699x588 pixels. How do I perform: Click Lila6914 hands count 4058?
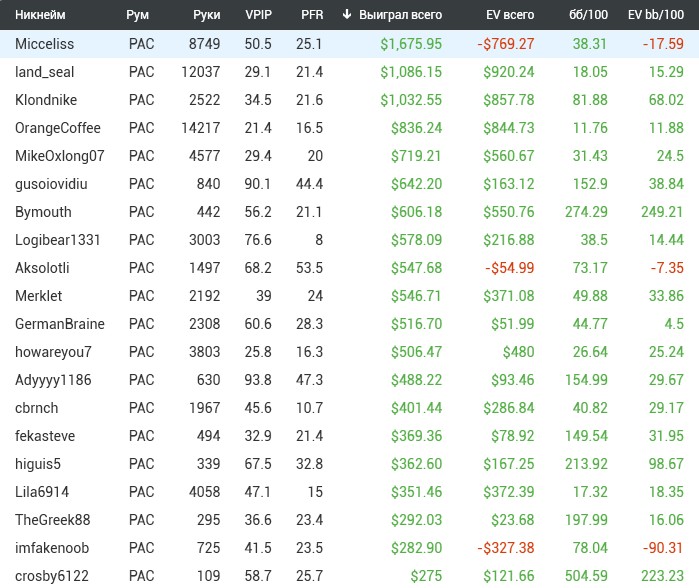click(x=205, y=492)
